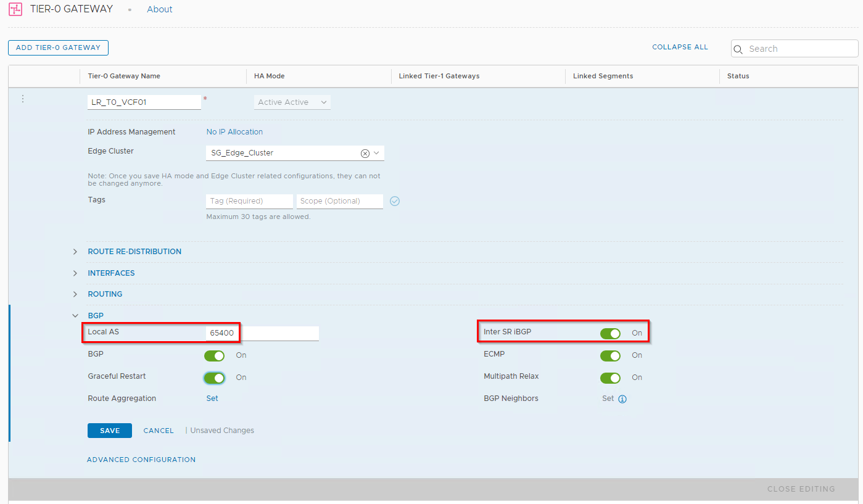Switch off the ECMP toggle

tap(610, 355)
